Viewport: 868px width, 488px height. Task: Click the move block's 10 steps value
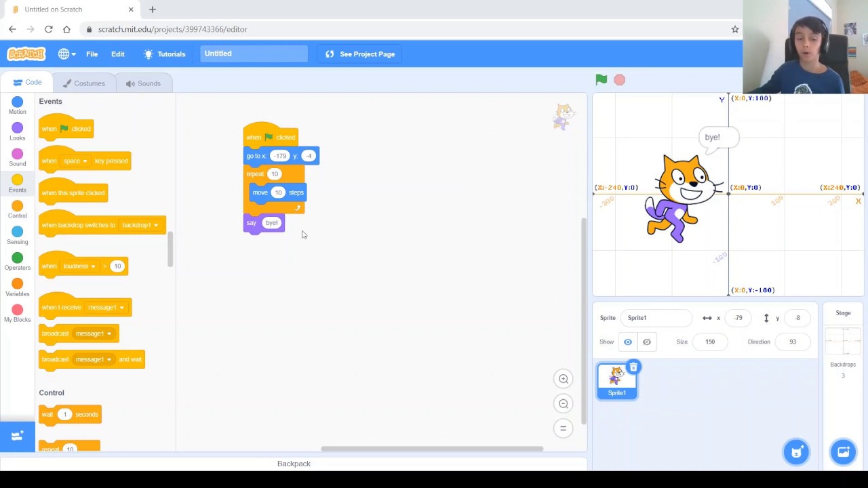click(278, 192)
